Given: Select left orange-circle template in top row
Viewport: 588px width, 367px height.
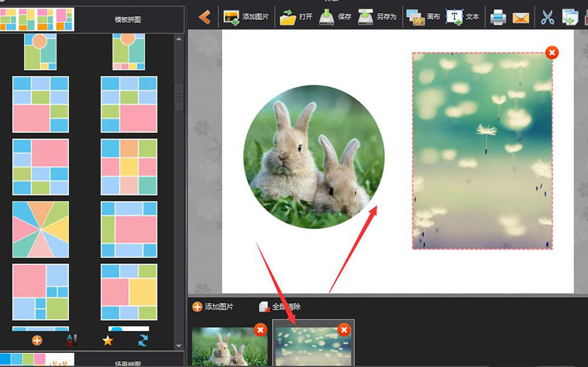Looking at the screenshot, I should (x=40, y=51).
